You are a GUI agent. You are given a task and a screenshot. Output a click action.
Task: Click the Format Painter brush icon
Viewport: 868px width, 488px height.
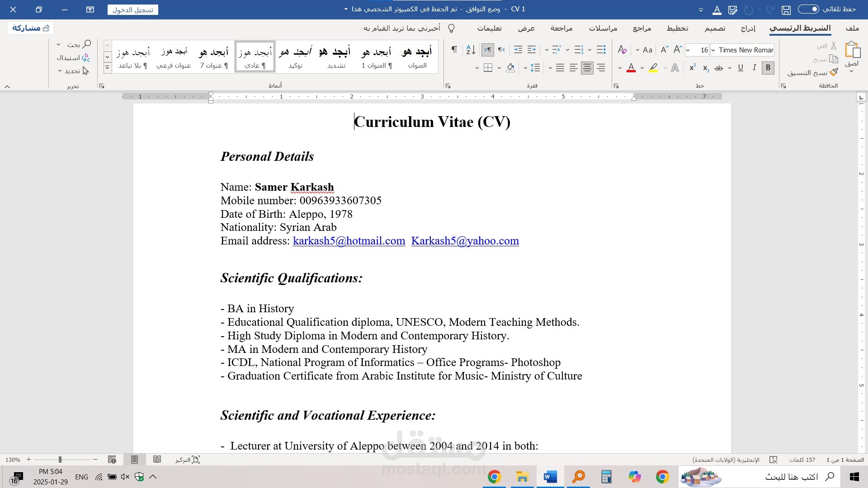[834, 72]
